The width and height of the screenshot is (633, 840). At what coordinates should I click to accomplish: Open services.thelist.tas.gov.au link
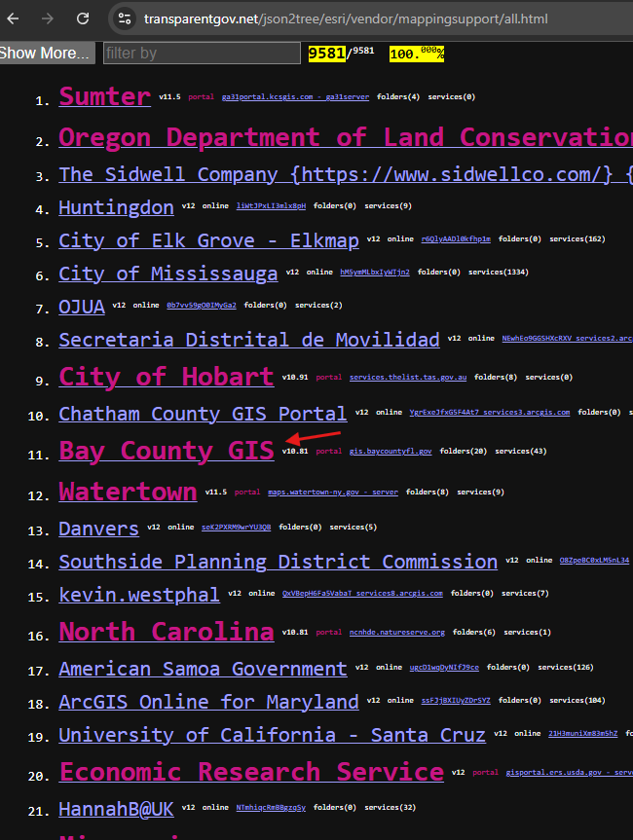[x=408, y=377]
